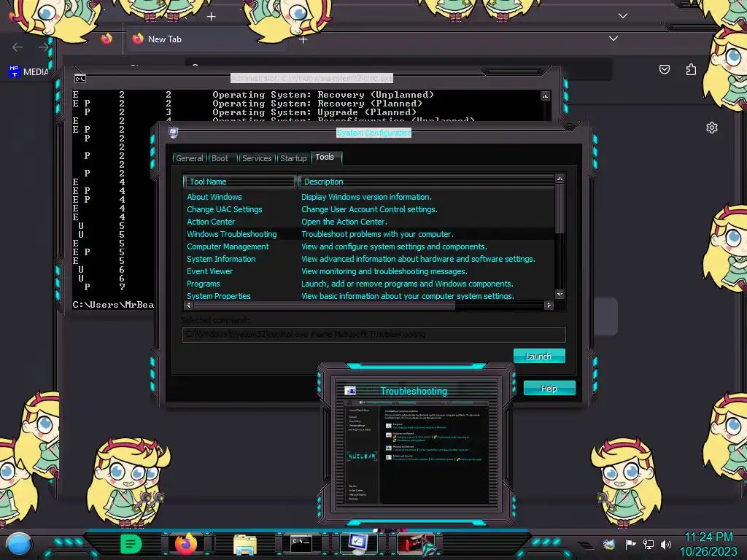The height and width of the screenshot is (560, 747).
Task: Switch to the General tab
Action: [189, 158]
